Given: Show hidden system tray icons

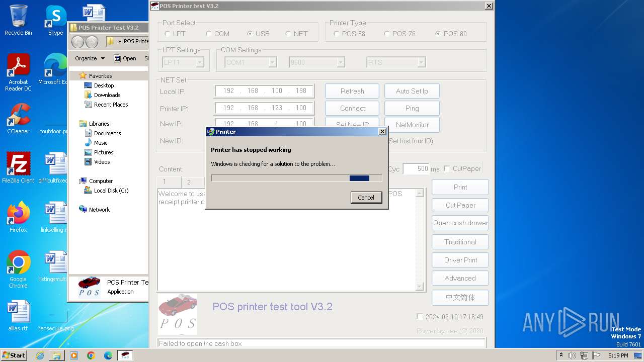Looking at the screenshot, I should tap(561, 355).
